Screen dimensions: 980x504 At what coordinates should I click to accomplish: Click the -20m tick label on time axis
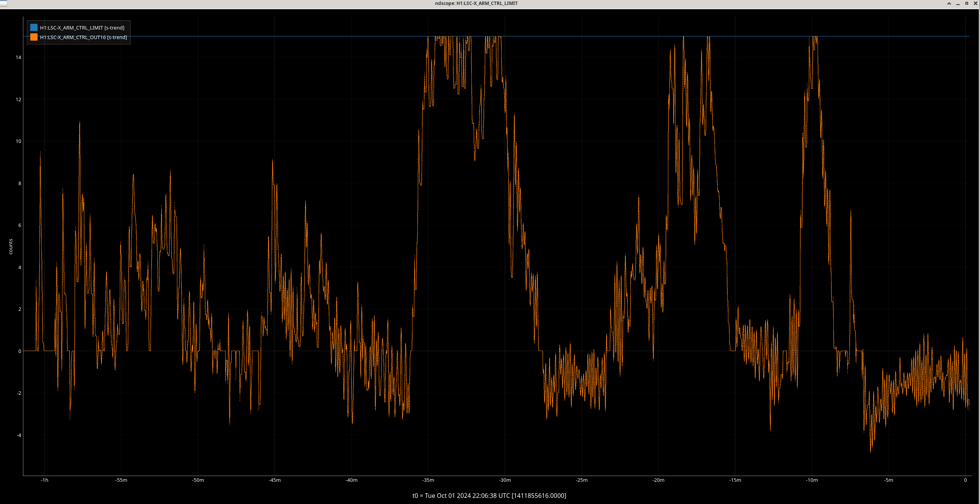click(658, 480)
